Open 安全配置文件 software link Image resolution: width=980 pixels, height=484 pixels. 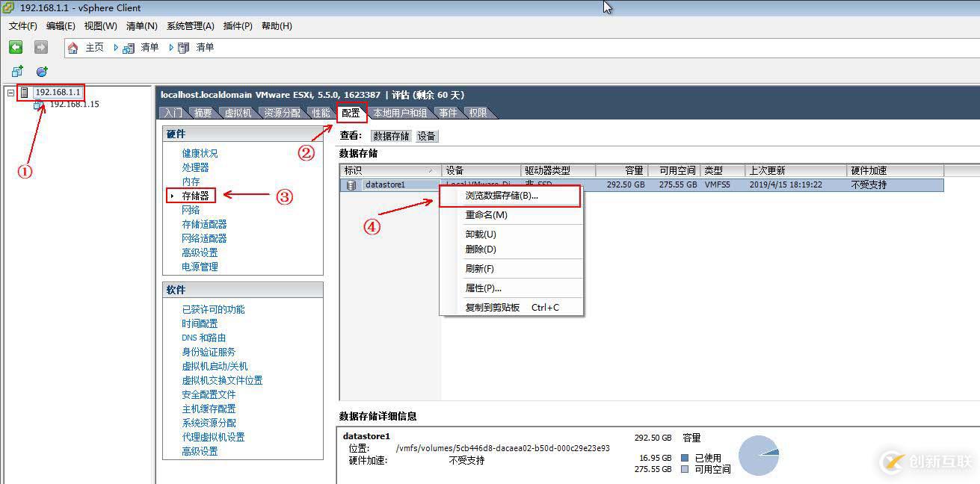(x=209, y=394)
